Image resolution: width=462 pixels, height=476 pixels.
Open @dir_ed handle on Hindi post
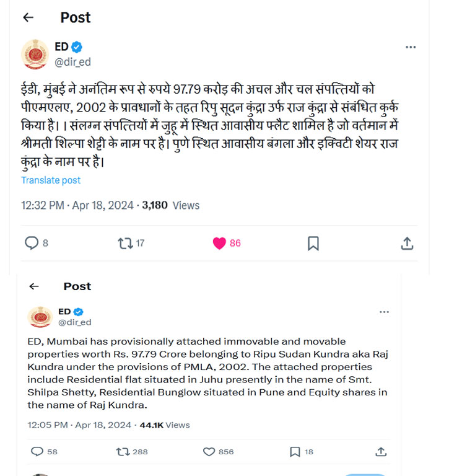click(x=72, y=62)
